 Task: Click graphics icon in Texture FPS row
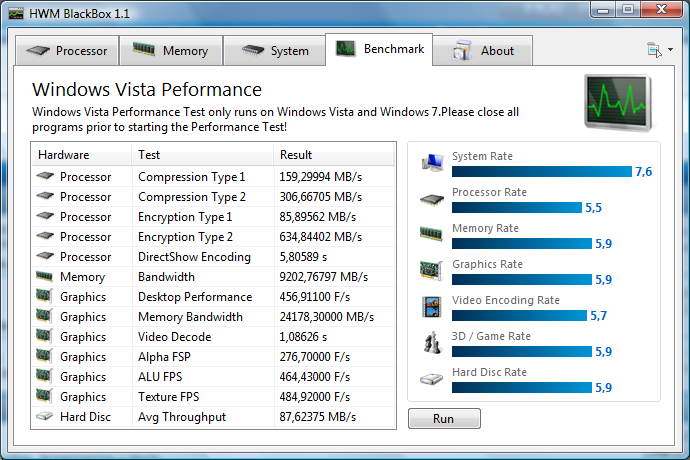(x=44, y=396)
